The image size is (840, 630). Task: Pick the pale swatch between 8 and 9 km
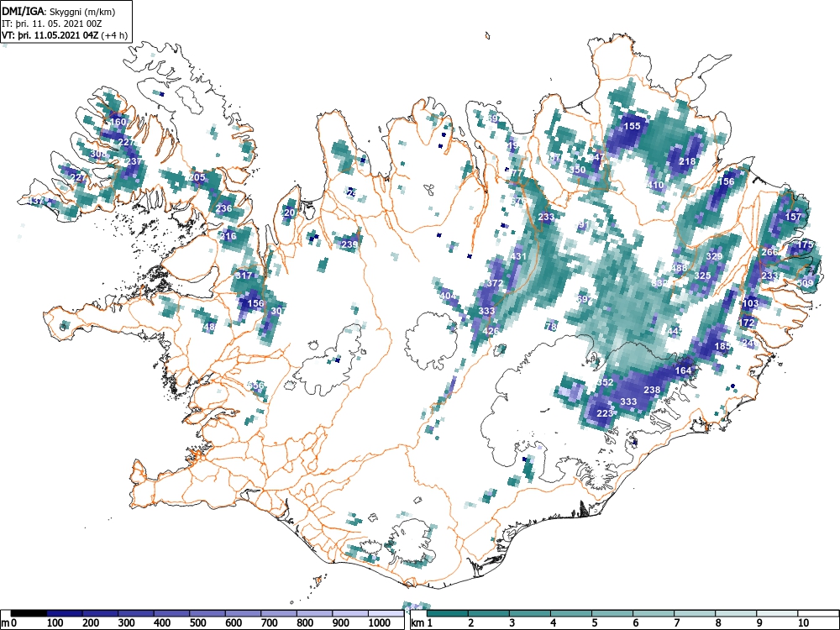coord(736,613)
